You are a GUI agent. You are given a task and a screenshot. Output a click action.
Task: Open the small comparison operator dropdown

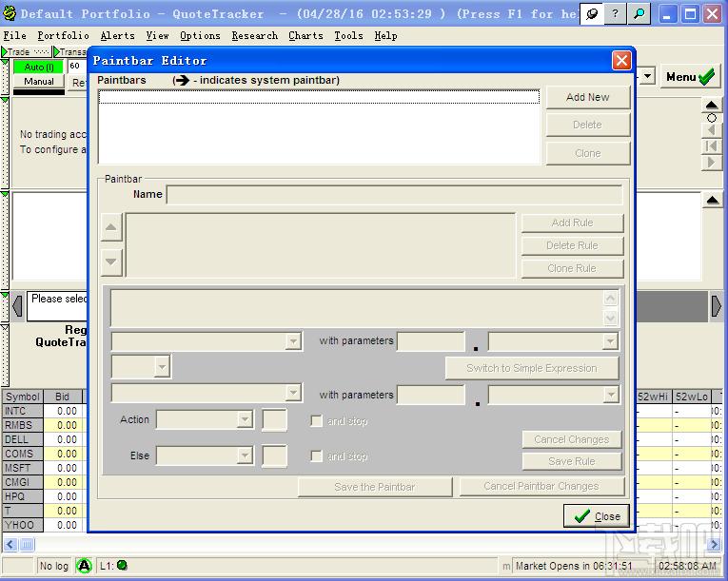[x=162, y=367]
